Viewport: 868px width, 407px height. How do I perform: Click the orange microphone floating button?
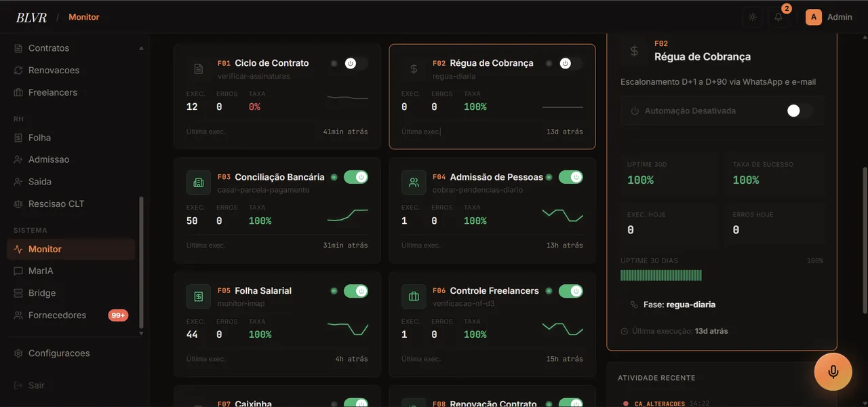pos(833,372)
